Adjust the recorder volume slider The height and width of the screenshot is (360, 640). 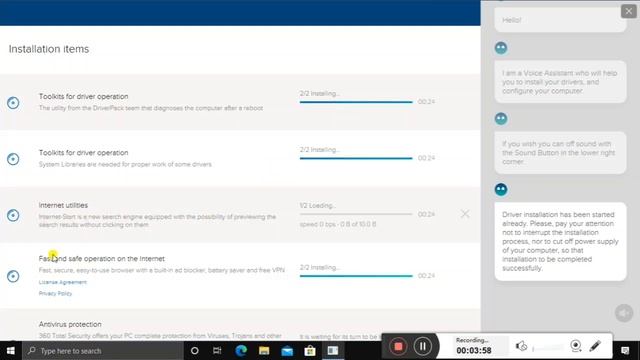[x=548, y=348]
